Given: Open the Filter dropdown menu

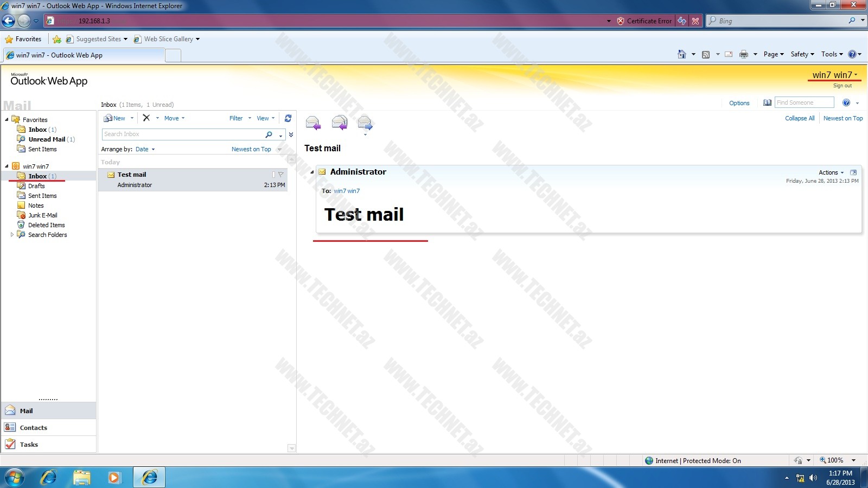Looking at the screenshot, I should click(240, 118).
